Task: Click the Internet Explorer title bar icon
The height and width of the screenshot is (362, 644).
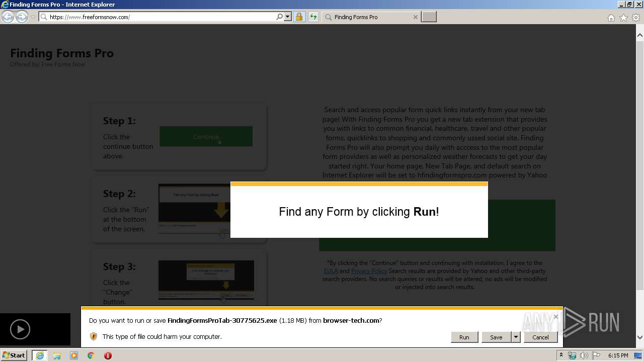Action: (5, 5)
